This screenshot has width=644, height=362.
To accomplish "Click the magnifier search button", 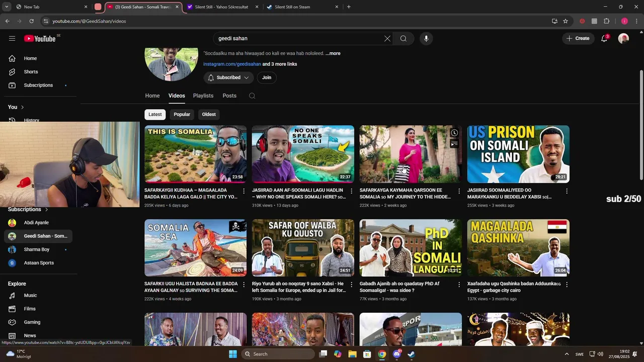I will tap(404, 38).
